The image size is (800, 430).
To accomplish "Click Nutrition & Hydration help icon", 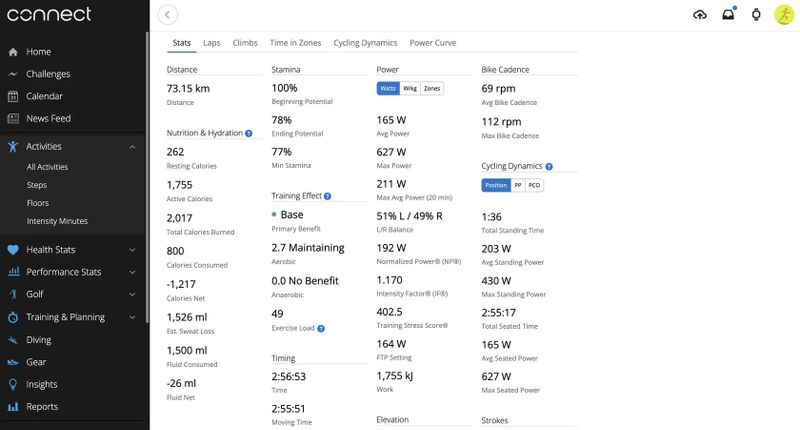I will 248,132.
